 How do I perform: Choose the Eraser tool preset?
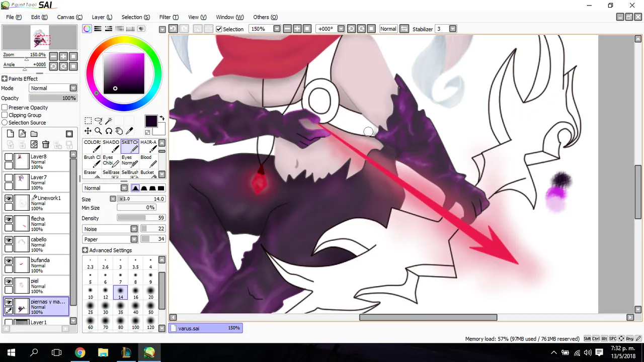point(92,174)
